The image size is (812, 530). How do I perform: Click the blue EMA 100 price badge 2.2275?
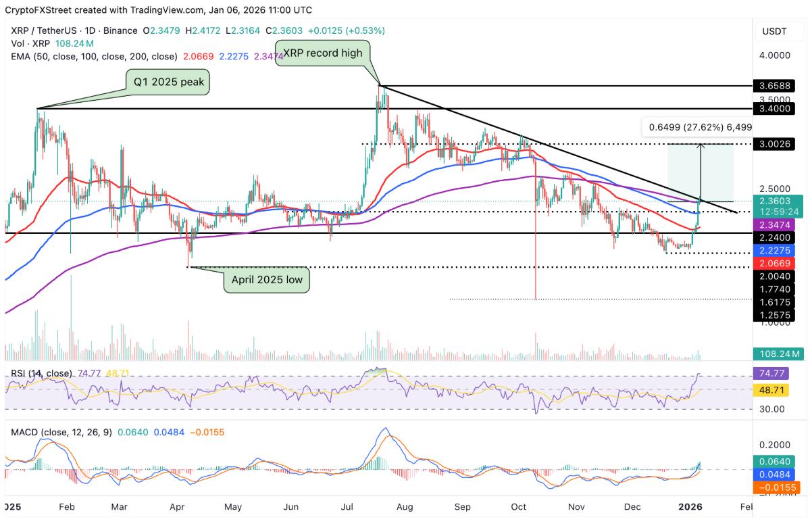[774, 250]
